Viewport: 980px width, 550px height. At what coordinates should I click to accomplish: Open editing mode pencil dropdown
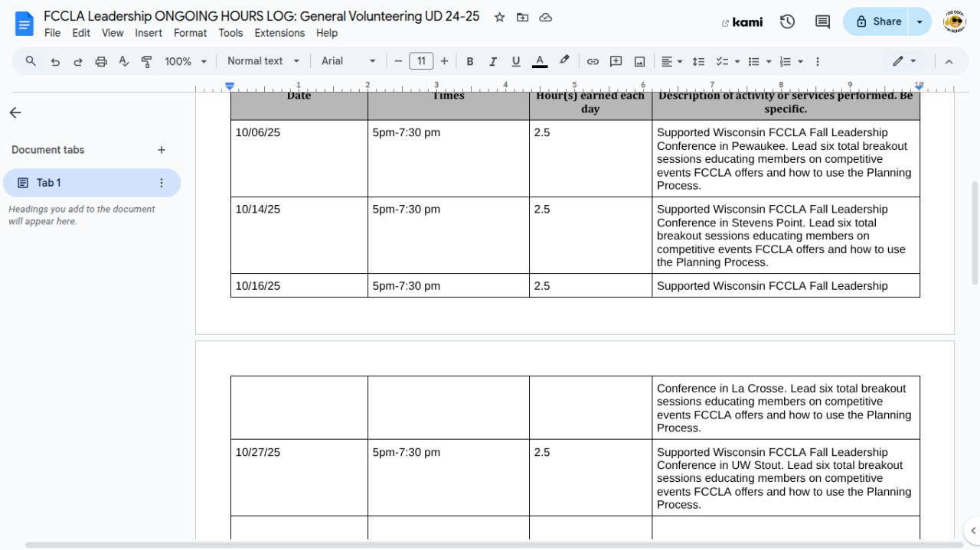pos(904,61)
